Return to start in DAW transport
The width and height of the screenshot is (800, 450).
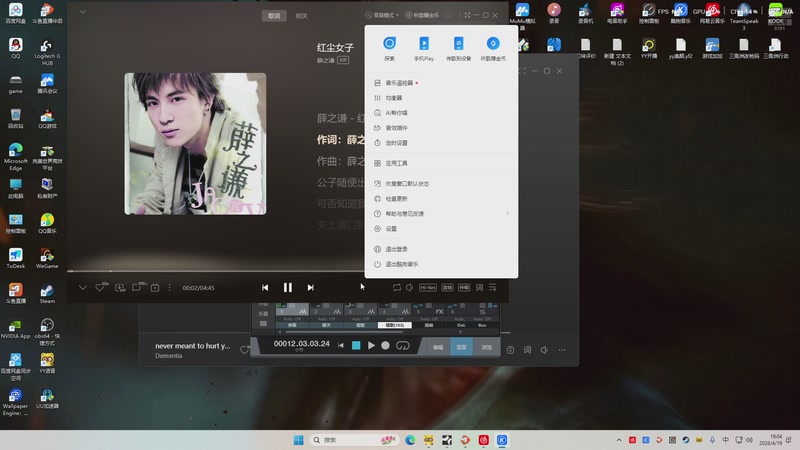click(341, 345)
